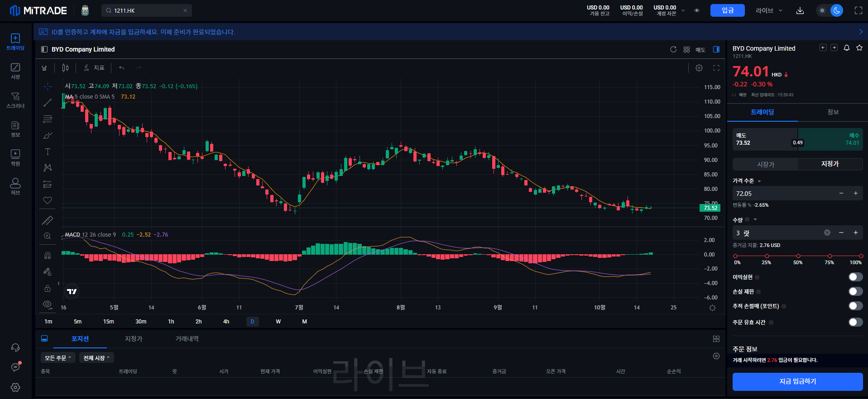Toggle the 손실 제한 stop-loss switch
The height and width of the screenshot is (399, 868).
855,291
